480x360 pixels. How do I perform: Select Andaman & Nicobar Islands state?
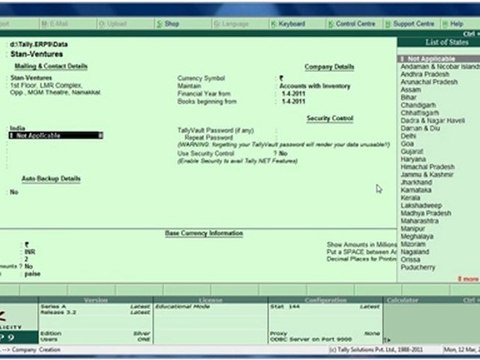pyautogui.click(x=440, y=67)
